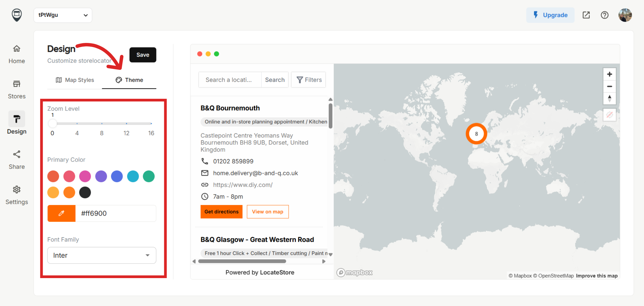Click the horizontal scrollbar of store list

click(242, 261)
